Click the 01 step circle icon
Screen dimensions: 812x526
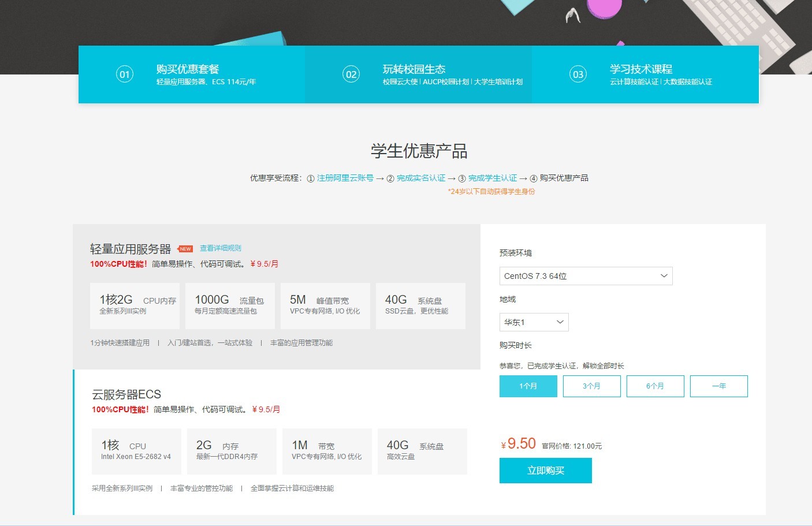(x=125, y=74)
